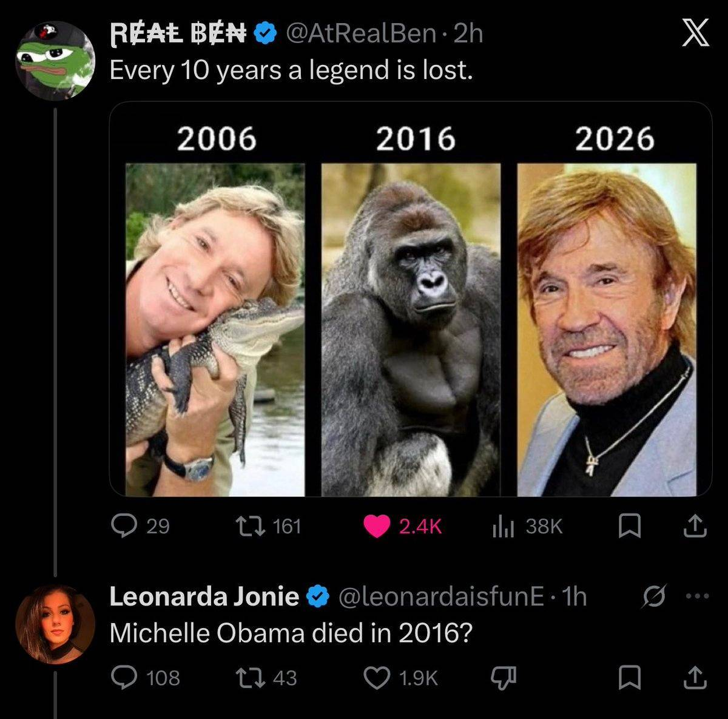The height and width of the screenshot is (719, 728).
Task: Unlike Real Ben's post with the heart
Action: (x=377, y=525)
